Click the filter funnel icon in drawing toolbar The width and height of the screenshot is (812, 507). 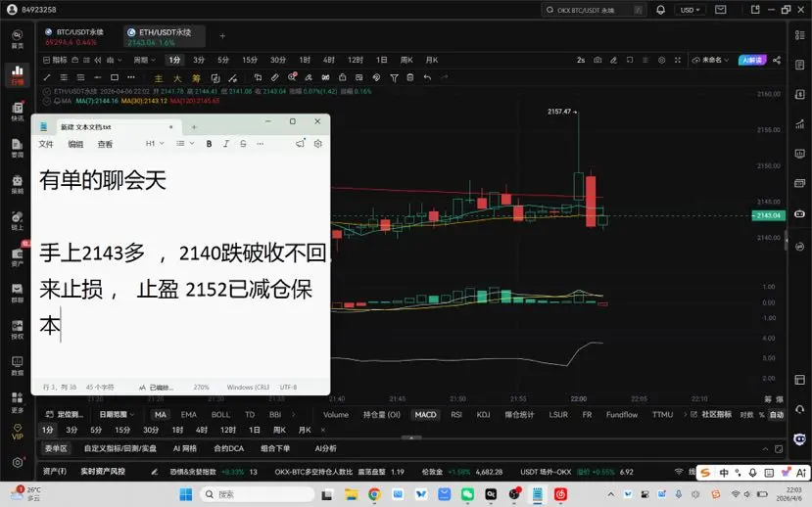tap(394, 78)
